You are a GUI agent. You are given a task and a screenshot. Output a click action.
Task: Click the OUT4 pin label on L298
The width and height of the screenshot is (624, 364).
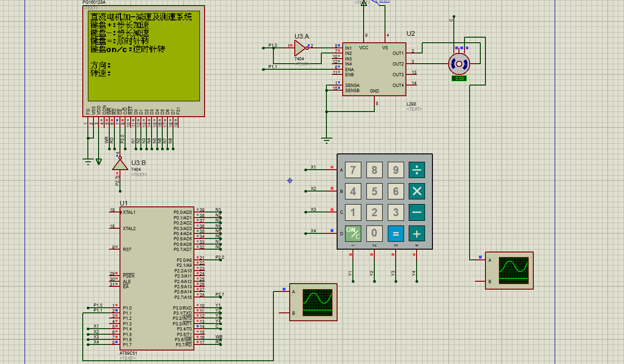pos(398,86)
